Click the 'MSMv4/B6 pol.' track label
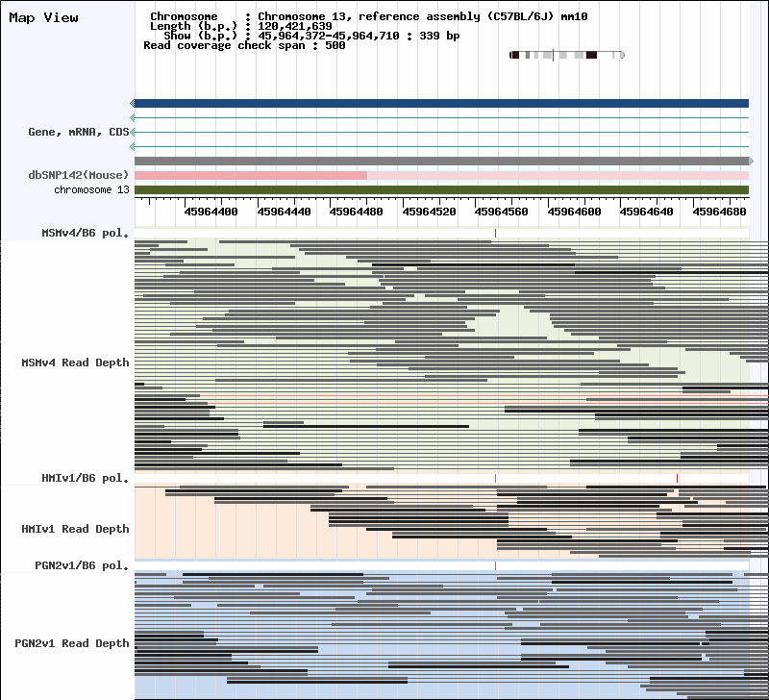769x700 pixels. pos(86,233)
